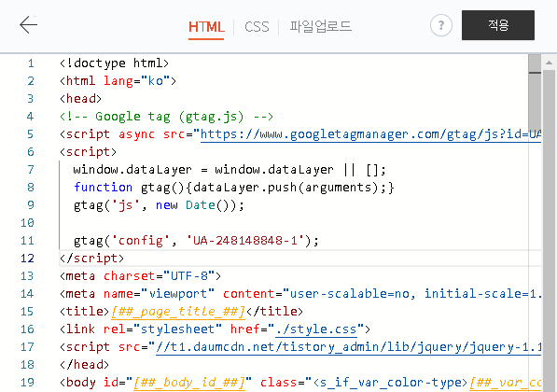The height and width of the screenshot is (392, 557).
Task: Click the closing </script> tag on line 12
Action: pos(91,259)
